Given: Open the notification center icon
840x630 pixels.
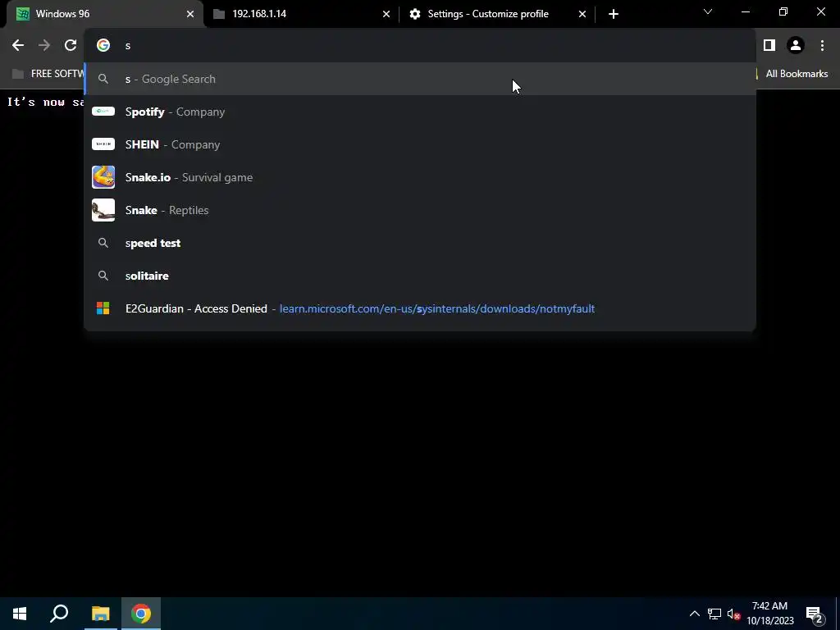Looking at the screenshot, I should 815,614.
